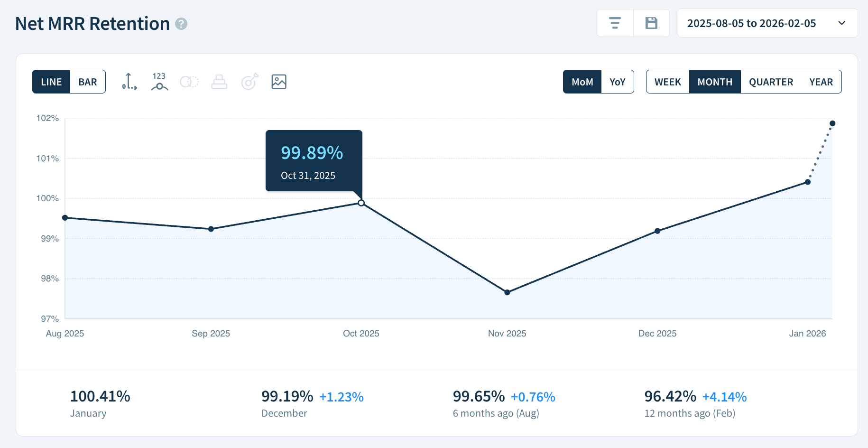
Task: Click the comparison circles icon
Action: (189, 82)
